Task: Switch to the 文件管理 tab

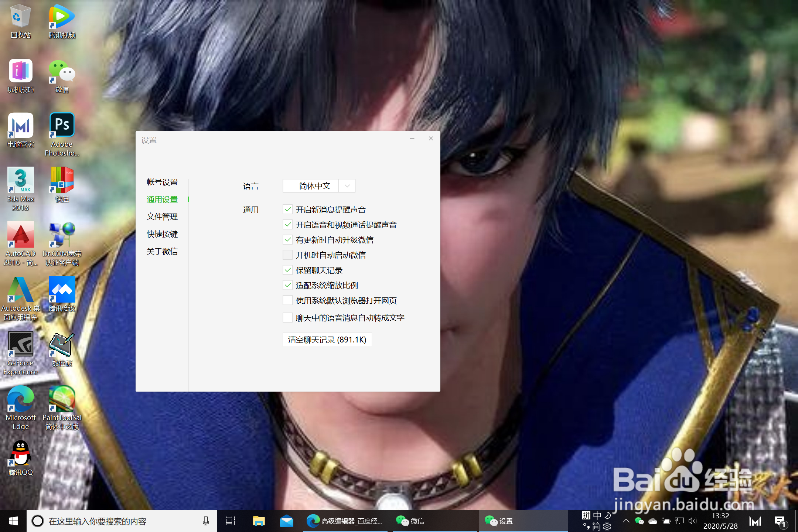Action: 162,216
